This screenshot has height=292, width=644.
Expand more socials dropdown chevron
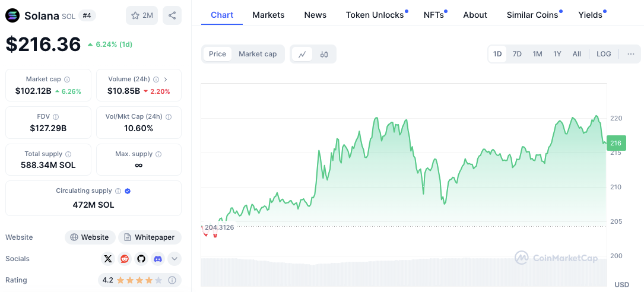(x=175, y=259)
